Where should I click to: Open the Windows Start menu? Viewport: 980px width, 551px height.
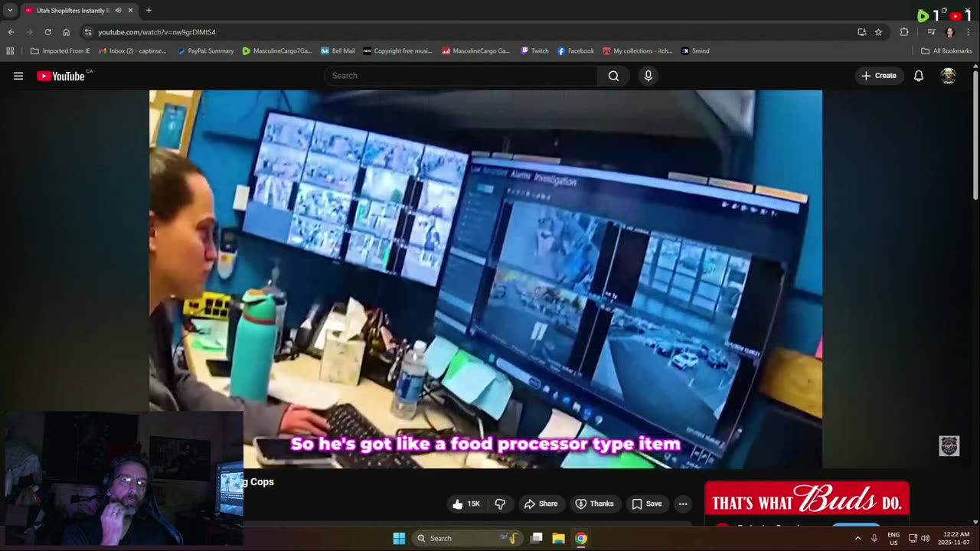pos(399,538)
